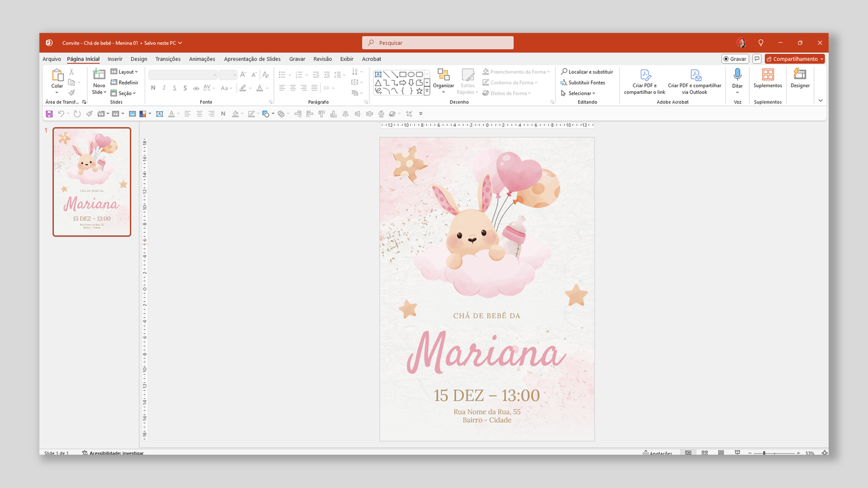868x488 pixels.
Task: Click the Colar (paste) icon
Action: point(57,75)
